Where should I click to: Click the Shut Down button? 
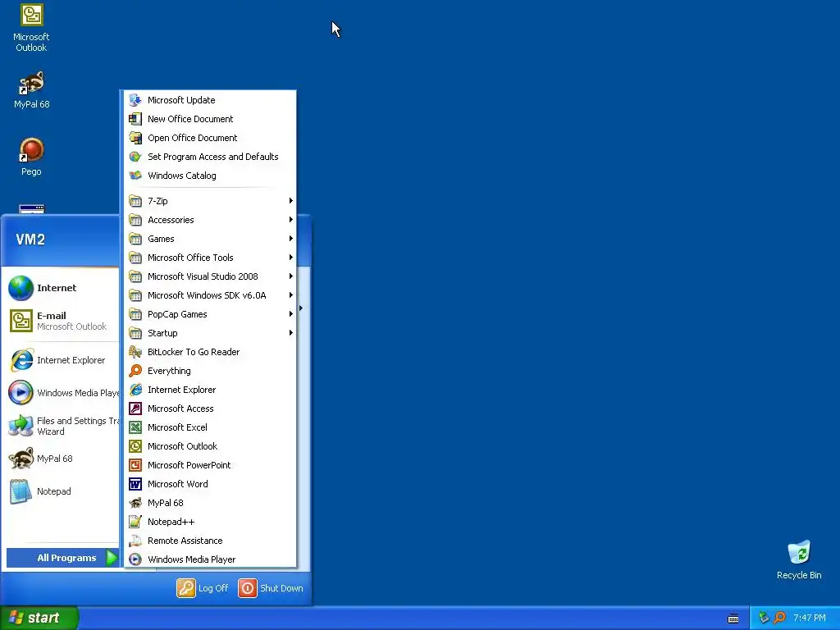tap(271, 588)
